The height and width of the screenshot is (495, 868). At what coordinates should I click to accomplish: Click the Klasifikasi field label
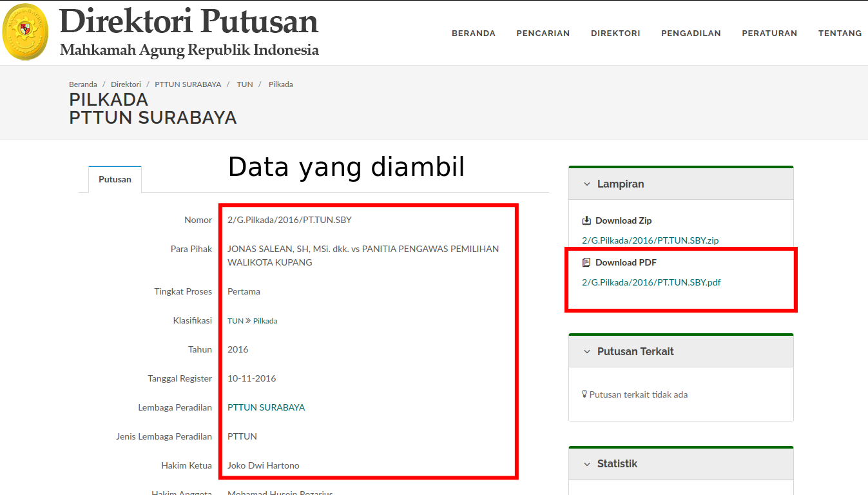click(193, 320)
